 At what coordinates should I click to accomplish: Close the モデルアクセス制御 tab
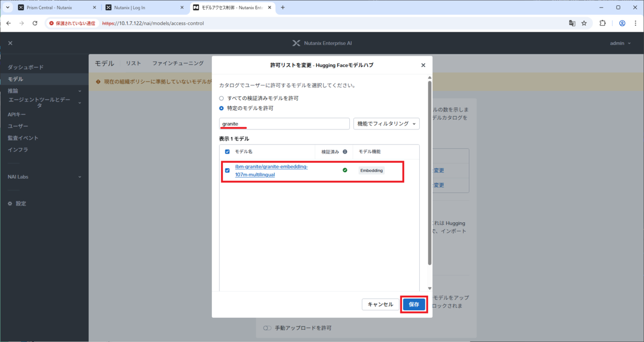tap(269, 8)
